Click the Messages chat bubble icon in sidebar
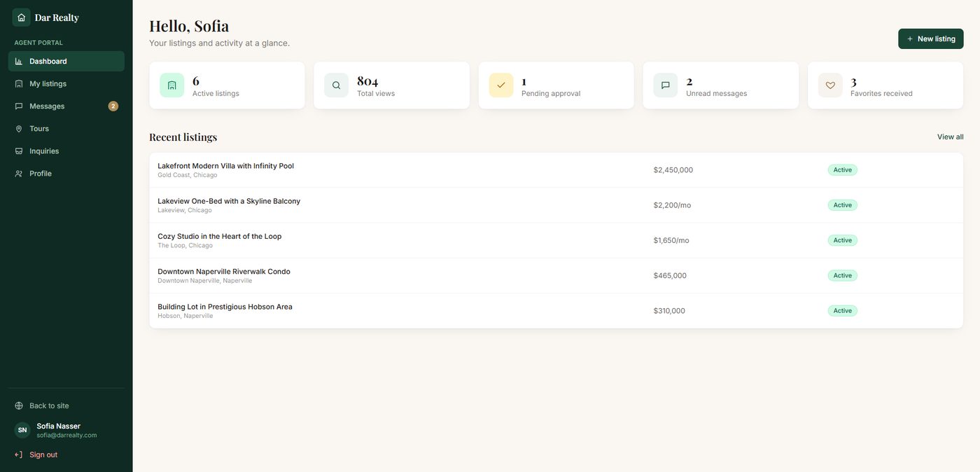 click(19, 106)
